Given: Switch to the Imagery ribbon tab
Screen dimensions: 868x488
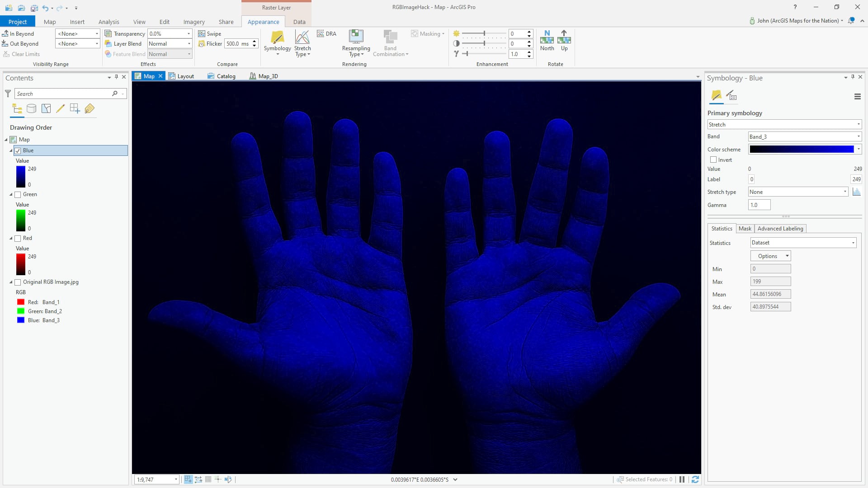Looking at the screenshot, I should pyautogui.click(x=194, y=22).
